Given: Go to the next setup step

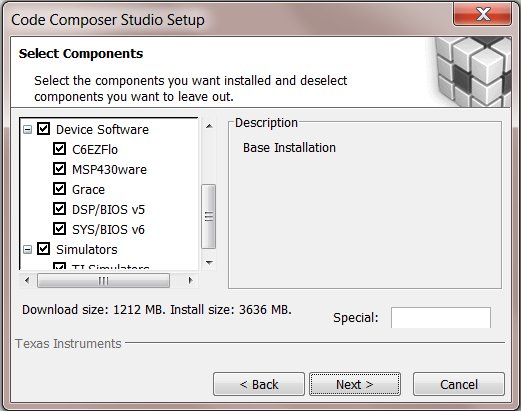Looking at the screenshot, I should coord(355,384).
